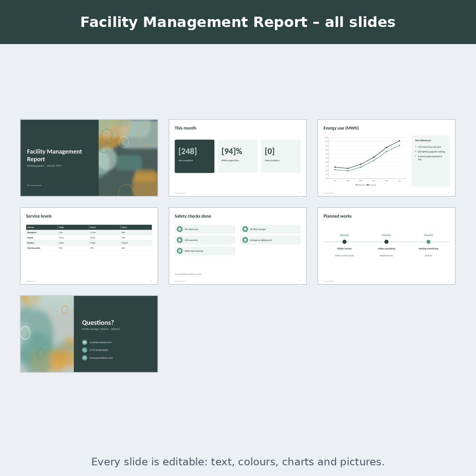Click the check icon beside Water tank cleaning

(180, 251)
